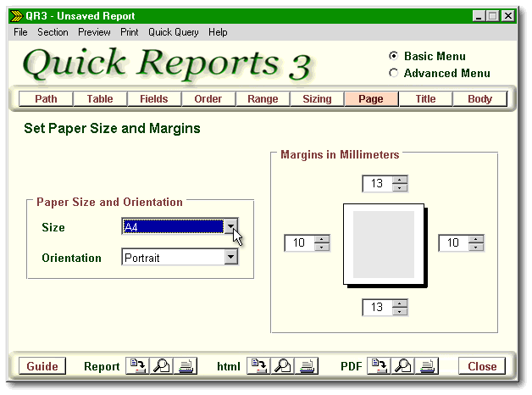Increase the right margin with up arrow
The height and width of the screenshot is (395, 532).
[x=476, y=239]
